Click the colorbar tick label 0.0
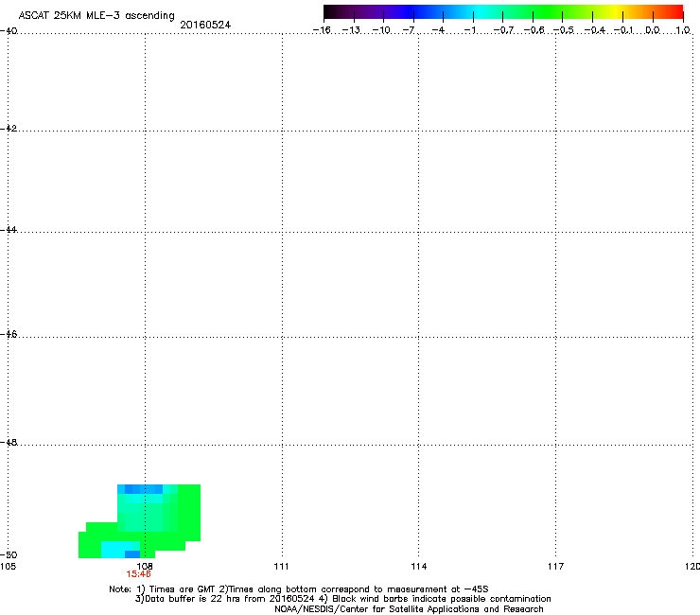 point(653,30)
